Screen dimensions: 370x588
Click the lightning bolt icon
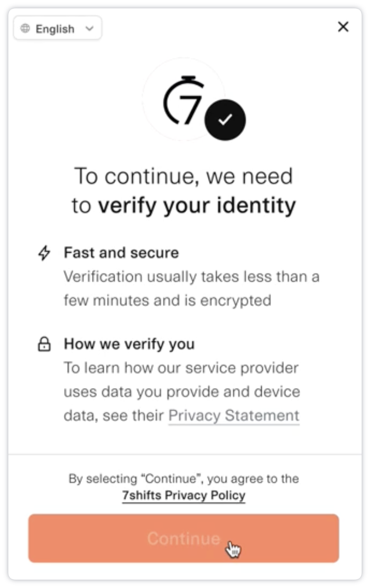pyautogui.click(x=44, y=253)
